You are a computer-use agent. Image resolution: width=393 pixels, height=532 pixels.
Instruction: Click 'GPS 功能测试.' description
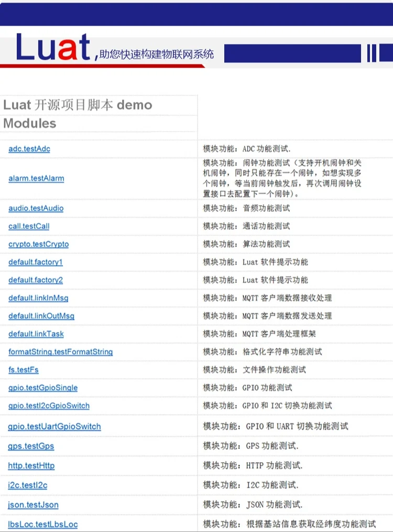(x=272, y=446)
